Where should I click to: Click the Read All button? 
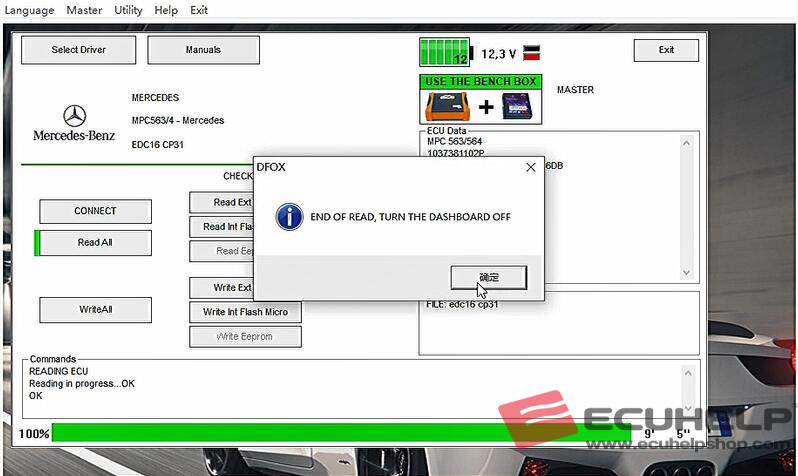[95, 243]
